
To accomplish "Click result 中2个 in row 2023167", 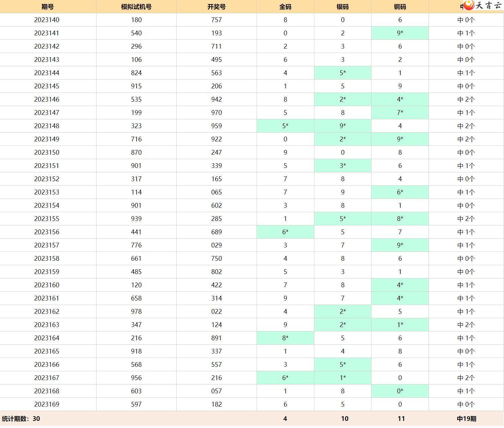I will (466, 378).
